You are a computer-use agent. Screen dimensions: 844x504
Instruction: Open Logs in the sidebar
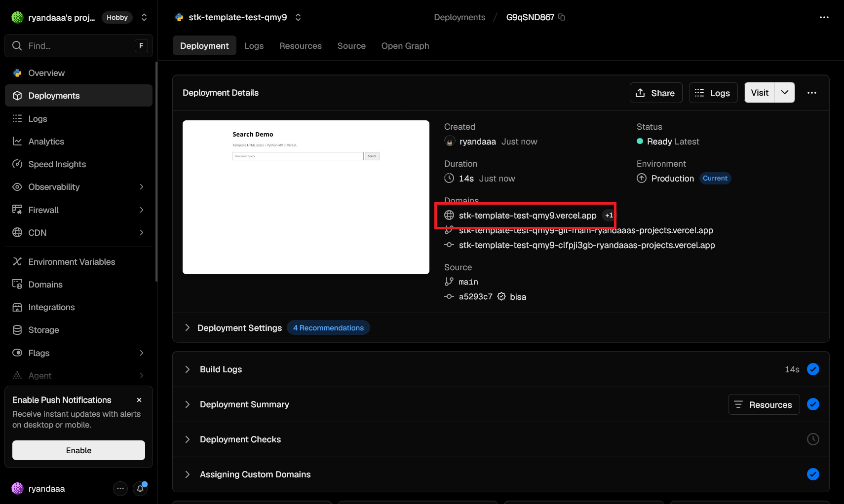pos(78,119)
